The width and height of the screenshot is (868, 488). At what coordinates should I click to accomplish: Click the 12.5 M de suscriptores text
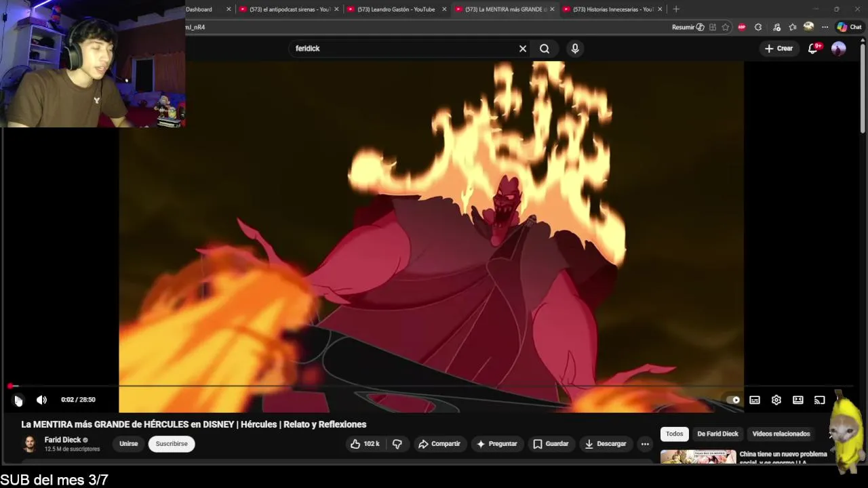[x=72, y=449]
